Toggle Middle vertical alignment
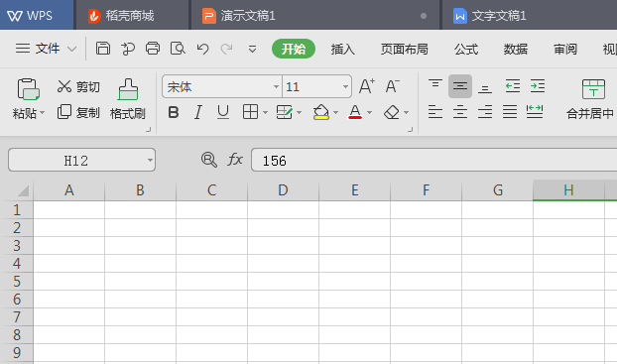The width and height of the screenshot is (617, 364). [460, 86]
